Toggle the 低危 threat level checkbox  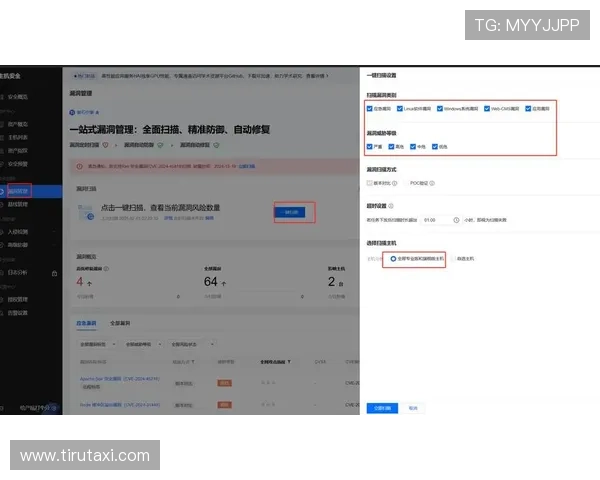(435, 147)
